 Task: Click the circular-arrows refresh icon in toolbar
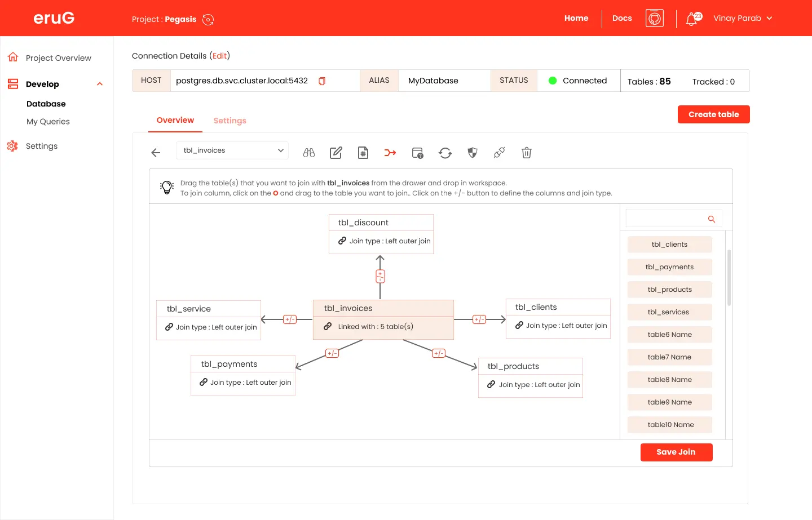[x=445, y=153]
